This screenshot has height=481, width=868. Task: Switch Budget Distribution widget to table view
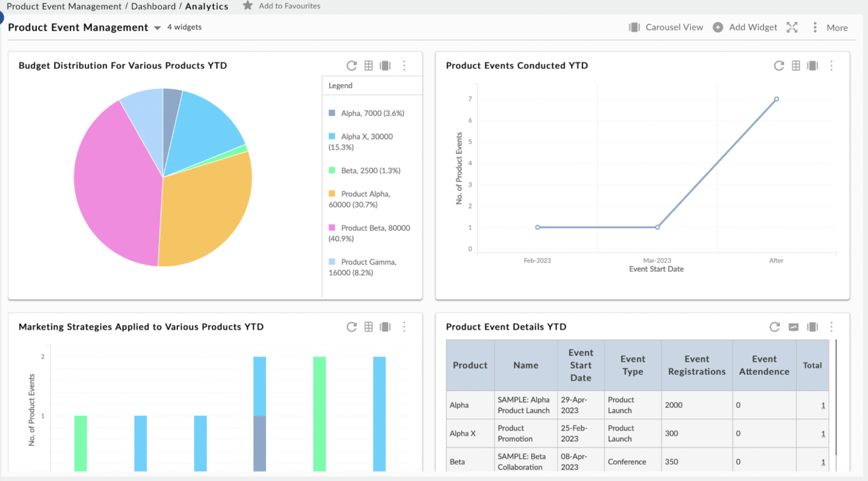point(368,66)
